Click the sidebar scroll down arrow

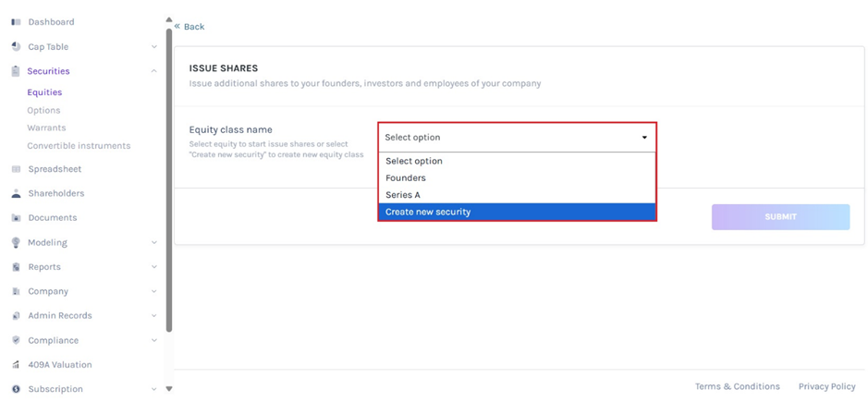pos(168,389)
